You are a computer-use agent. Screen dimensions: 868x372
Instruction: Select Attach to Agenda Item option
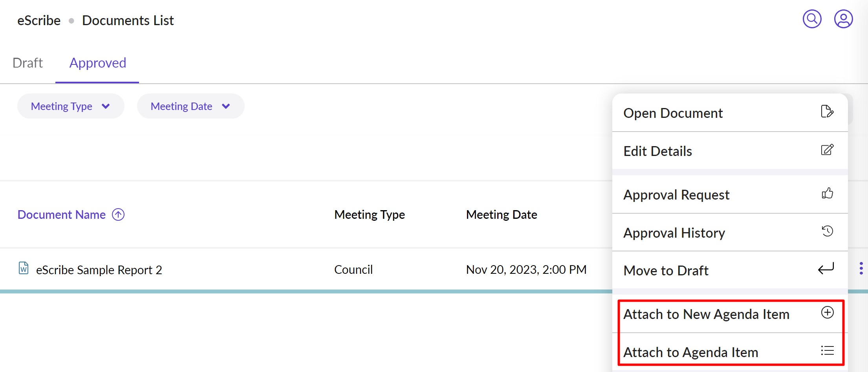[691, 352]
